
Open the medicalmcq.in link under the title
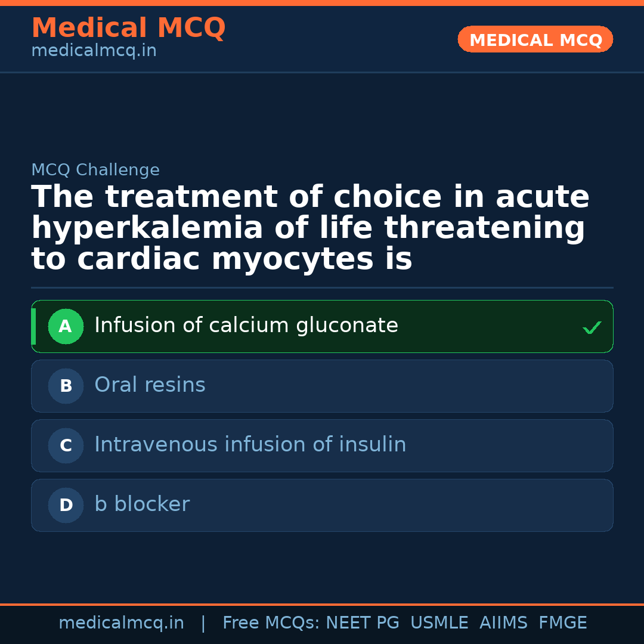(x=94, y=51)
